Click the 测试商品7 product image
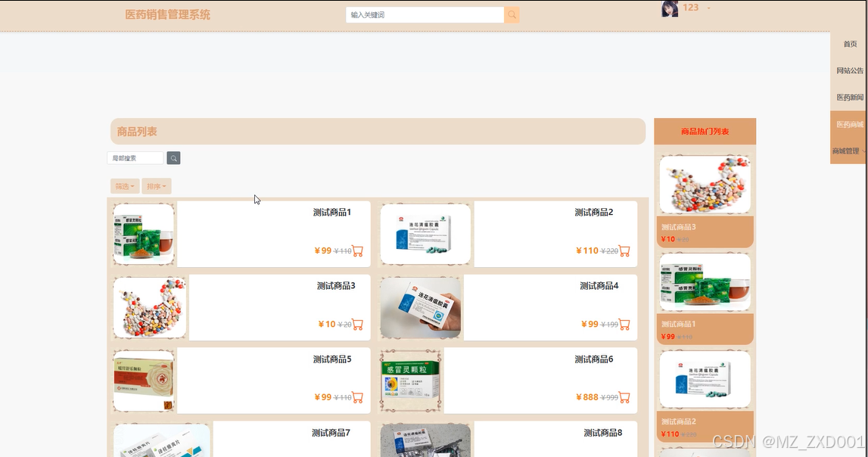 click(x=162, y=440)
